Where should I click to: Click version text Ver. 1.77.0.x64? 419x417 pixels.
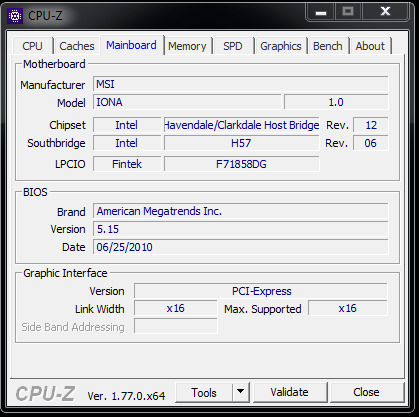(x=126, y=396)
